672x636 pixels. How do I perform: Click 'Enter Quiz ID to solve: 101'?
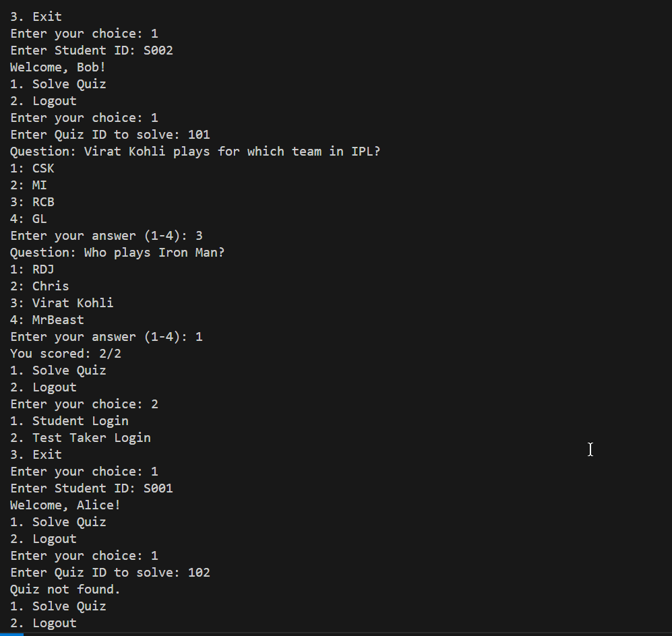pyautogui.click(x=110, y=134)
